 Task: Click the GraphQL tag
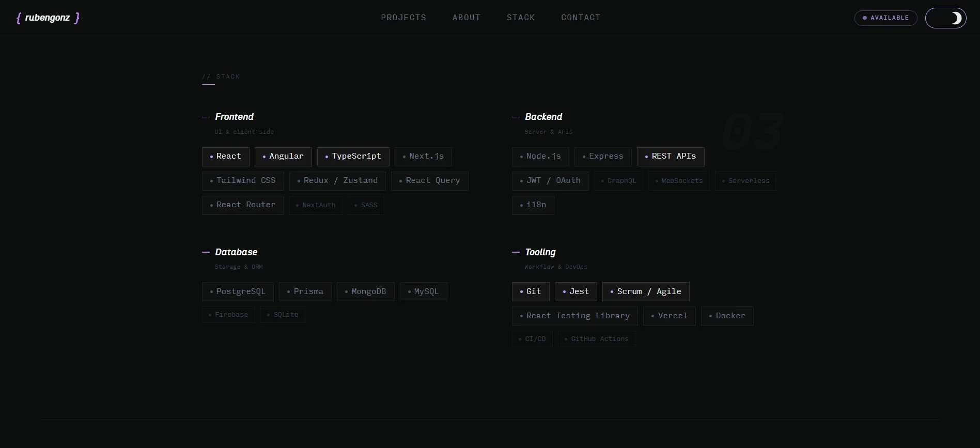point(618,181)
